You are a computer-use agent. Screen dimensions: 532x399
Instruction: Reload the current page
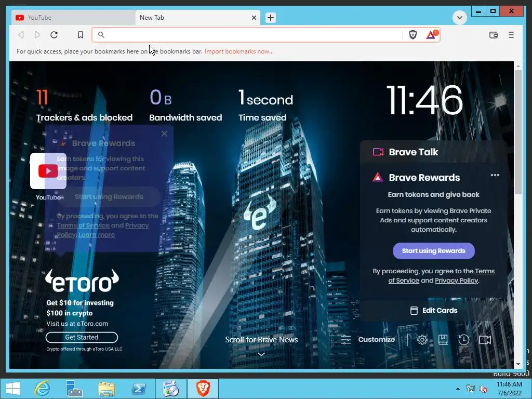(54, 35)
